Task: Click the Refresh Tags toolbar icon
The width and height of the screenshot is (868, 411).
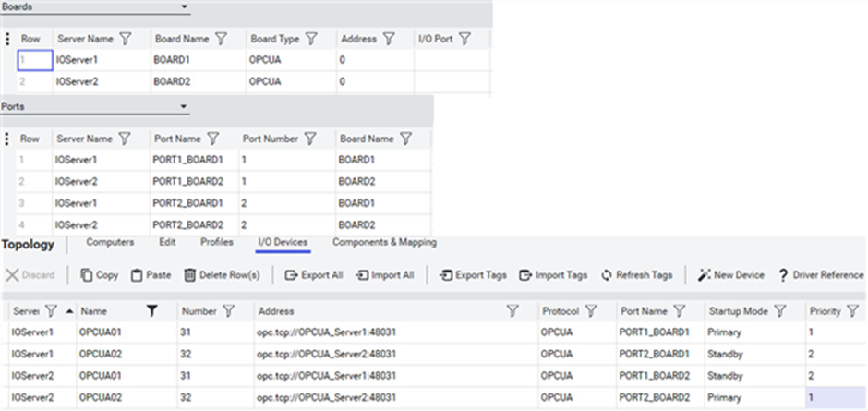Action: pos(607,275)
